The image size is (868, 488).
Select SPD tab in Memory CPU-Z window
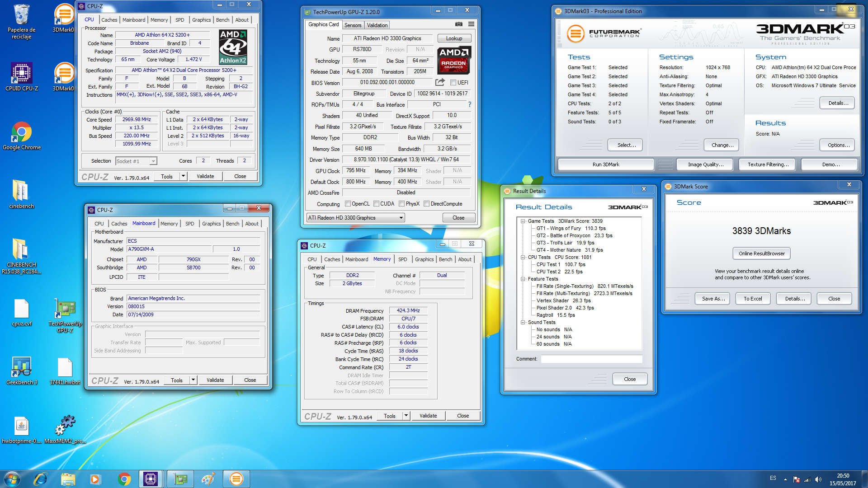click(x=402, y=259)
